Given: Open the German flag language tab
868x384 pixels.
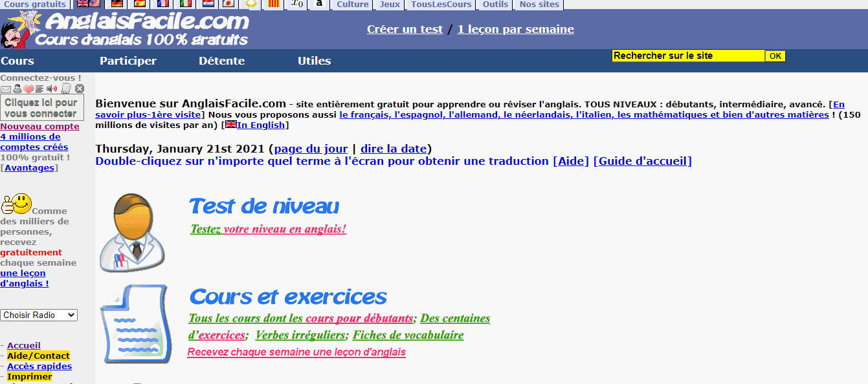Looking at the screenshot, I should [117, 4].
